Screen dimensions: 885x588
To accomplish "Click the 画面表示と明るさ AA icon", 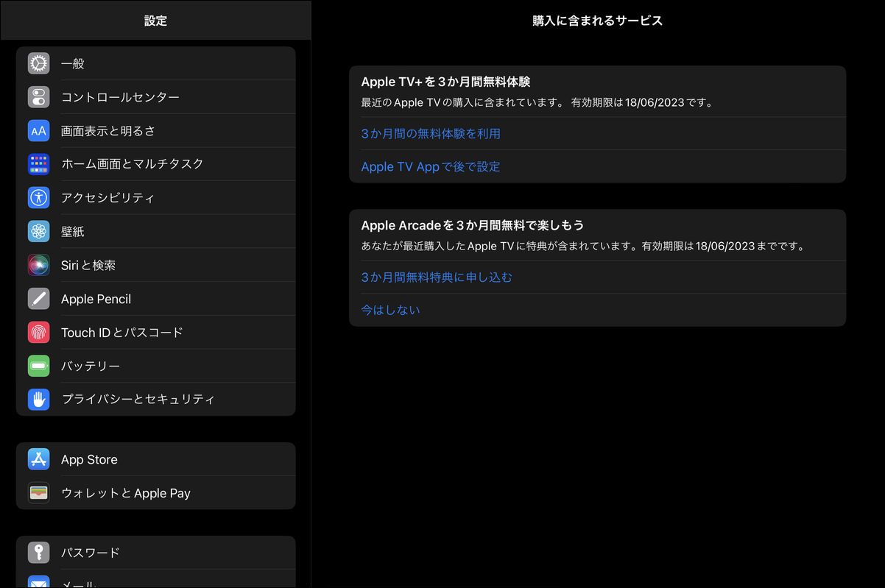I will click(38, 131).
